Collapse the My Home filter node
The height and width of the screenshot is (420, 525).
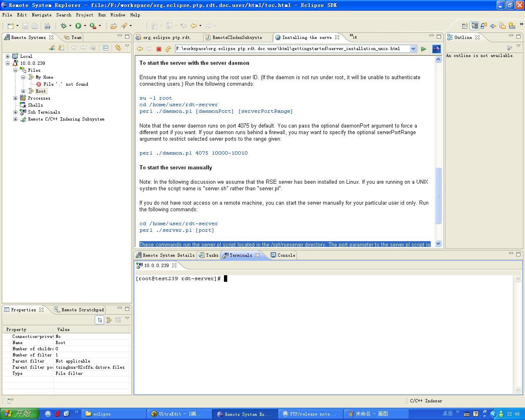pos(23,77)
